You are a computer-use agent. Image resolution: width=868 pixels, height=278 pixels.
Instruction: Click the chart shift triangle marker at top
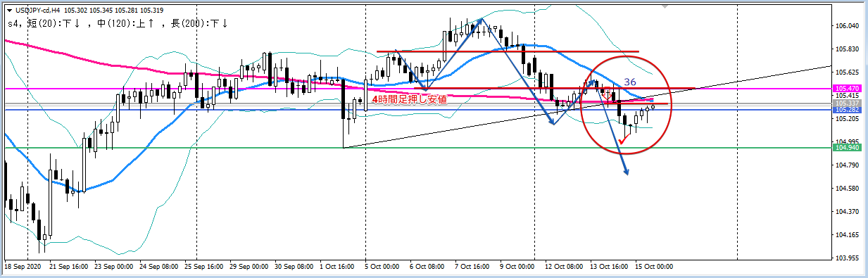click(x=665, y=5)
